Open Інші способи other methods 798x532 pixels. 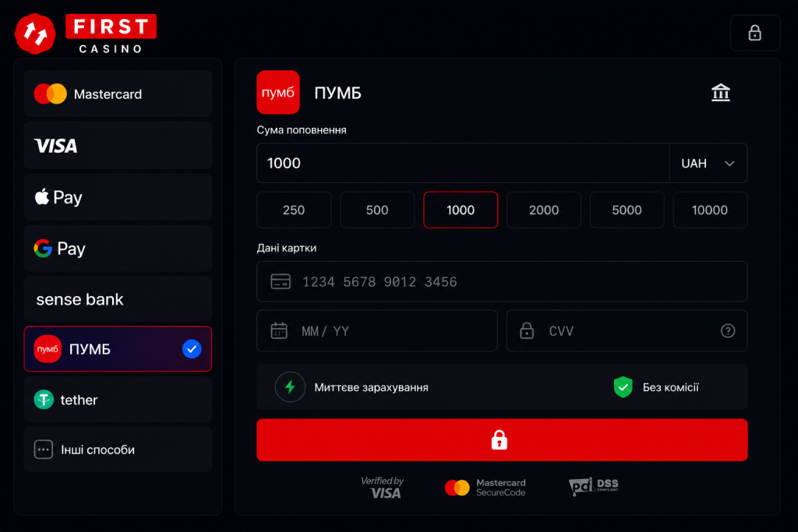[x=118, y=449]
